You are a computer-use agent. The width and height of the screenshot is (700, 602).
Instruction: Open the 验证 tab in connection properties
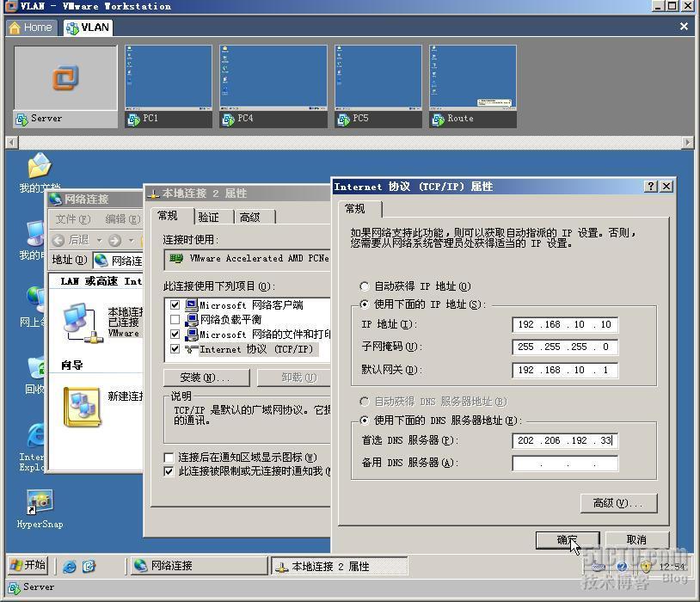[x=214, y=217]
